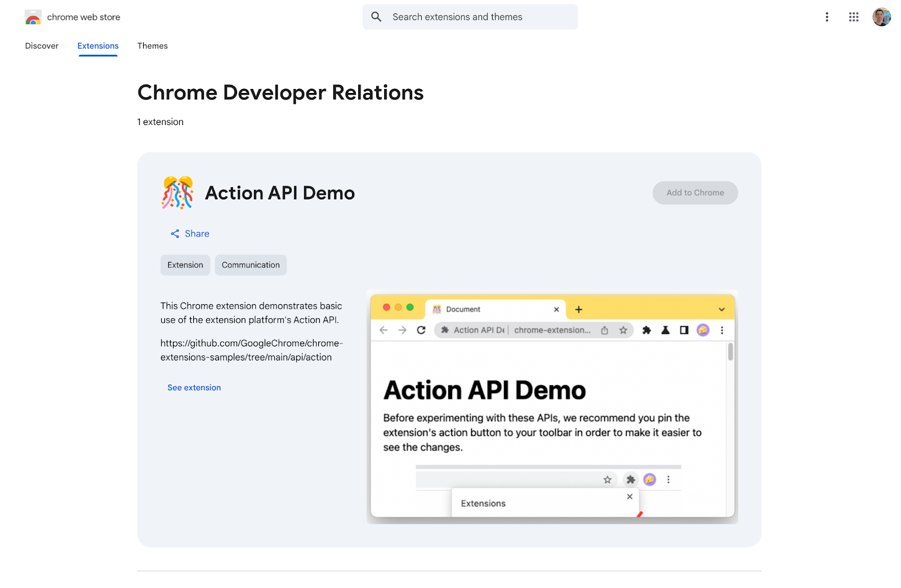Viewport: 901px width, 588px height.
Task: Select the Extension category chip
Action: 185,265
